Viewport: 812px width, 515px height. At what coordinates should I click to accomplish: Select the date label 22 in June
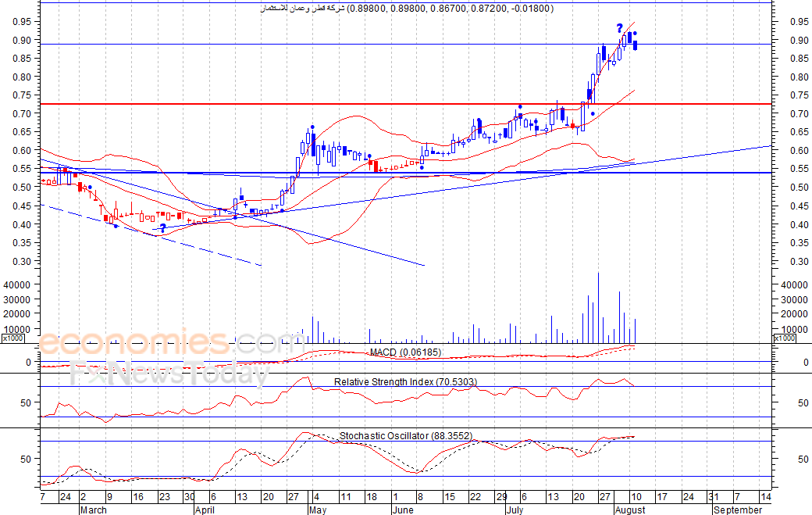click(475, 497)
